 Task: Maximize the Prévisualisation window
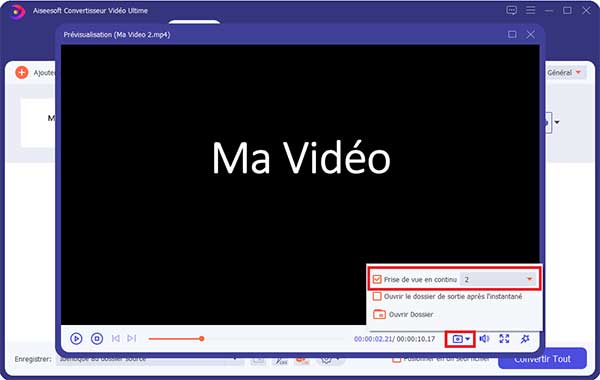tap(512, 34)
